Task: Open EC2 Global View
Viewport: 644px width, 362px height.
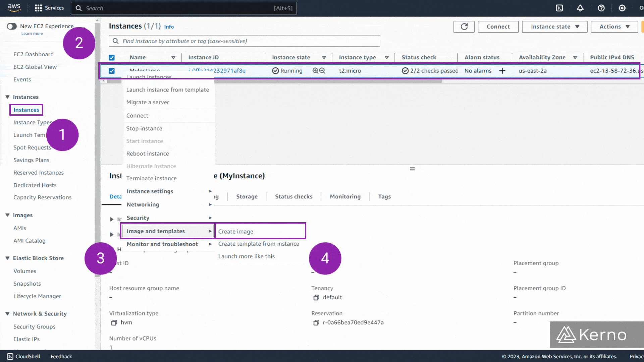Action: pyautogui.click(x=35, y=67)
